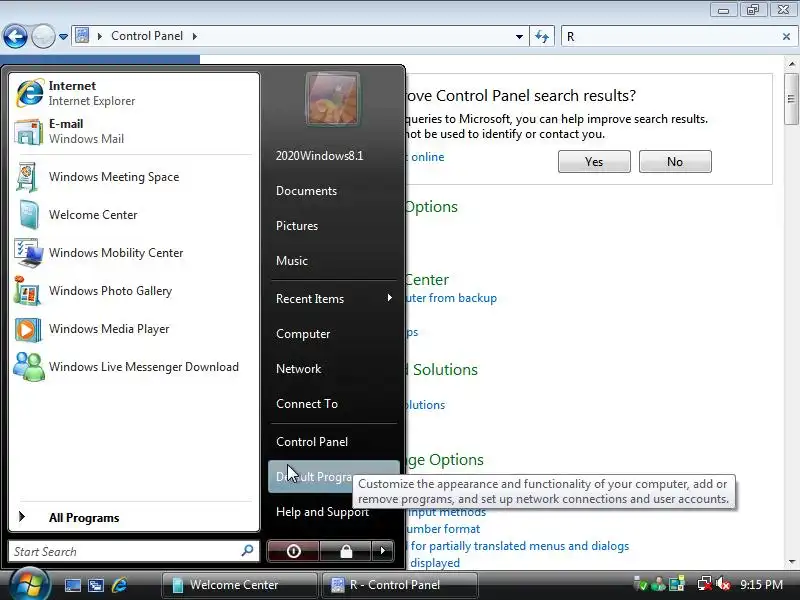
Task: Start Windows Media Player
Action: 134,329
